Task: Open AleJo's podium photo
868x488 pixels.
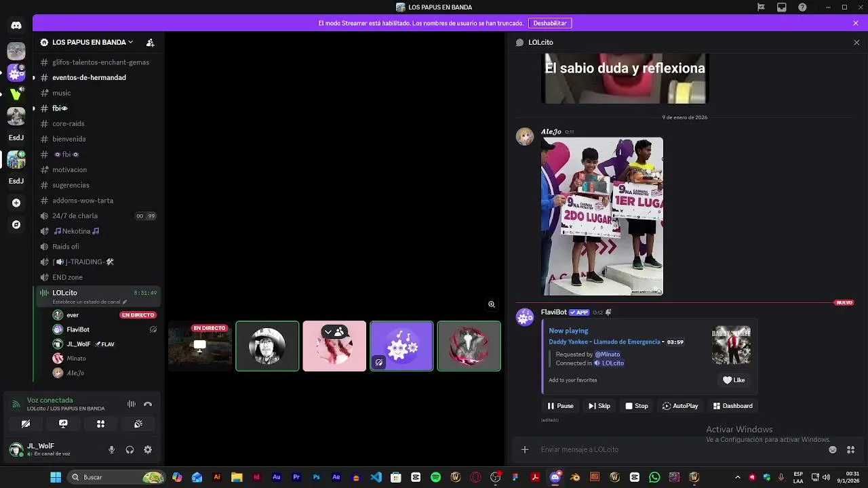Action: [602, 216]
